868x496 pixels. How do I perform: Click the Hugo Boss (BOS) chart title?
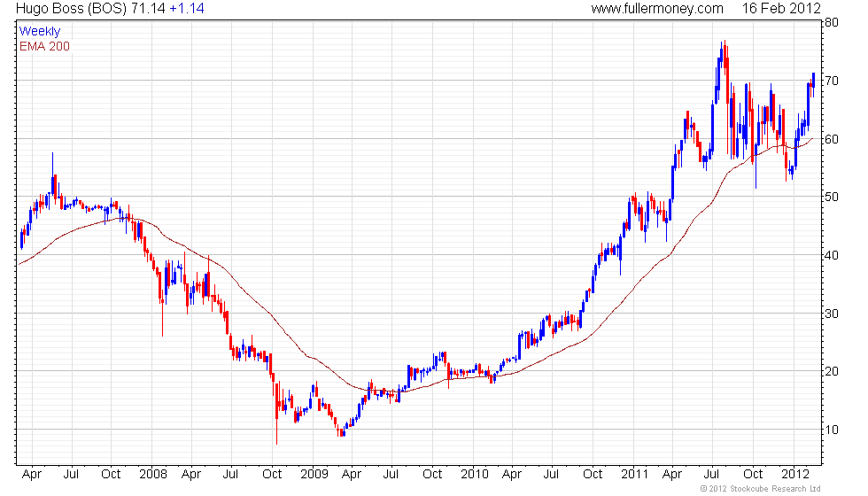(72, 8)
